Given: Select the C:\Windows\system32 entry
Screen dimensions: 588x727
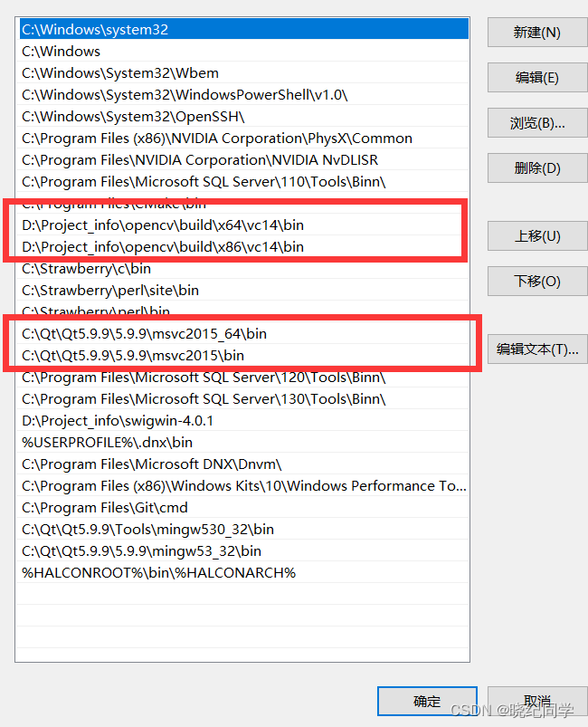Looking at the screenshot, I should pyautogui.click(x=243, y=29).
